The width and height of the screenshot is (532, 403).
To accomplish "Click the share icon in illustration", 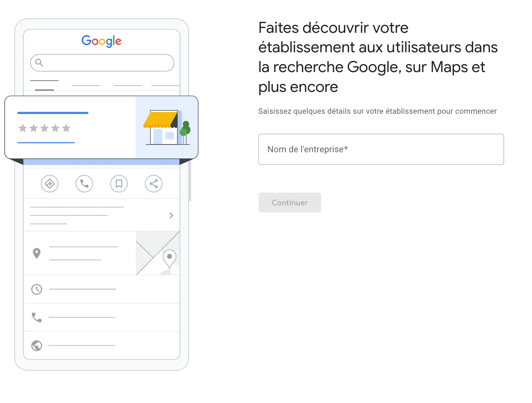I will click(154, 184).
